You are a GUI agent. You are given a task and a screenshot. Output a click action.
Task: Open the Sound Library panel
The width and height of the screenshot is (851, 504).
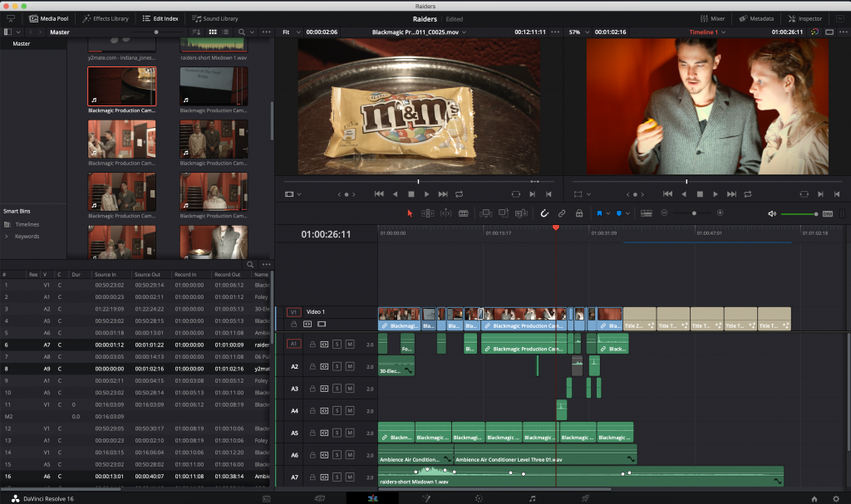[215, 18]
